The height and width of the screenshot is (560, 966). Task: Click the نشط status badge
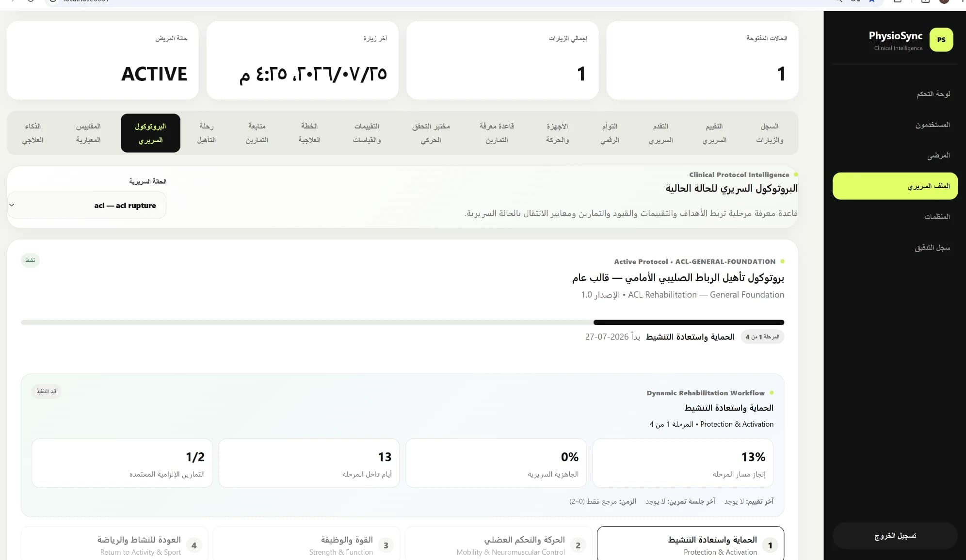coord(30,260)
